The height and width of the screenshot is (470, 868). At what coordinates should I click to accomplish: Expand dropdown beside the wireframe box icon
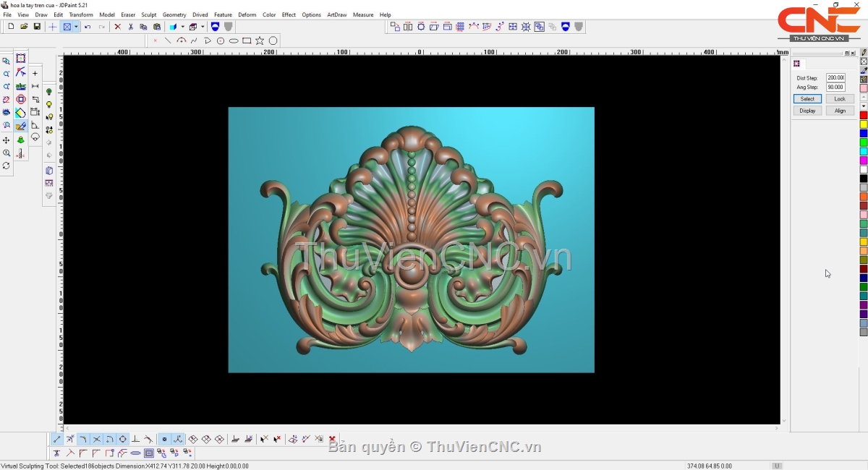203,27
